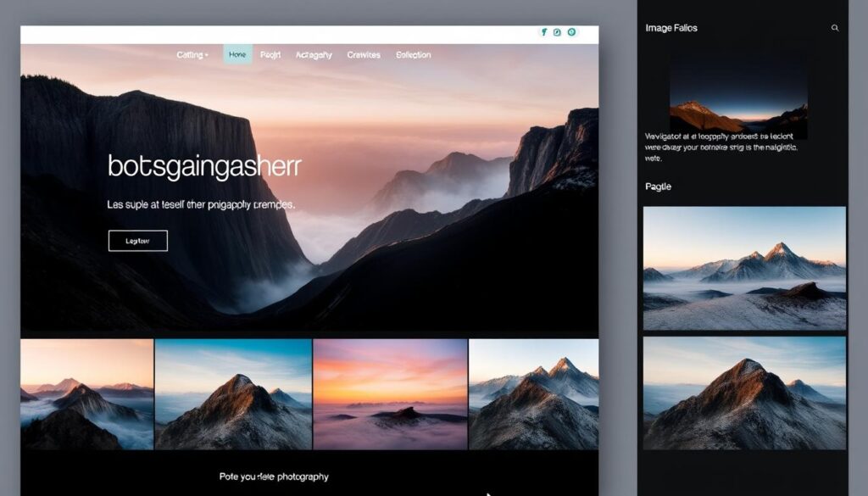Click the "botsgaingasherr" hero title

coord(204,166)
